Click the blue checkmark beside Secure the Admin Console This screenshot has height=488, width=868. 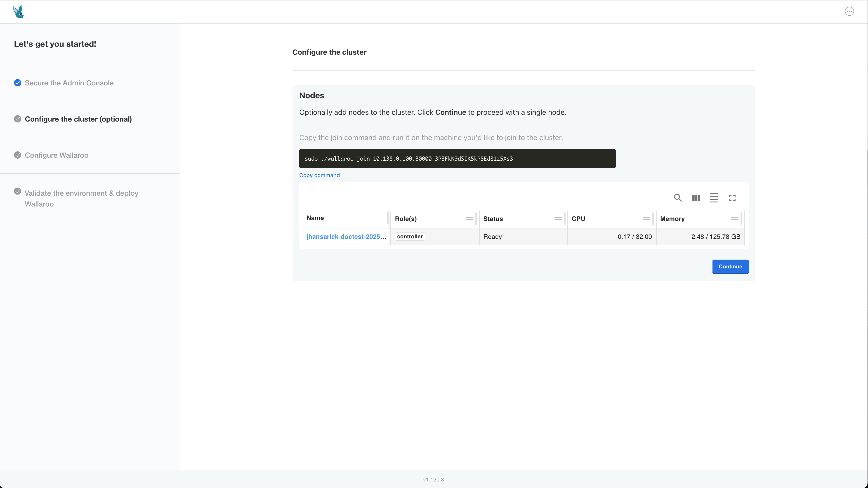tap(18, 83)
